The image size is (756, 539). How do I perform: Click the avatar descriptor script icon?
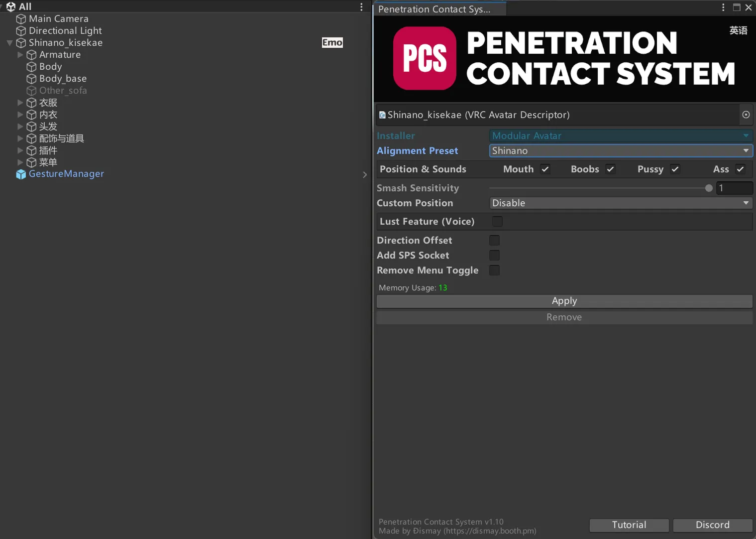[382, 115]
